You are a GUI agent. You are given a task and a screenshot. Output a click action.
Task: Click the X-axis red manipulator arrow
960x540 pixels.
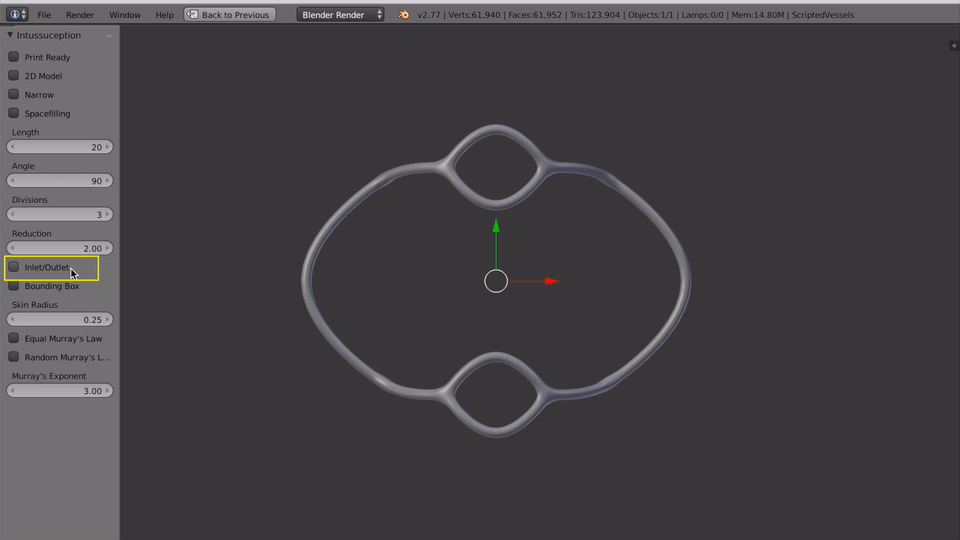click(552, 281)
